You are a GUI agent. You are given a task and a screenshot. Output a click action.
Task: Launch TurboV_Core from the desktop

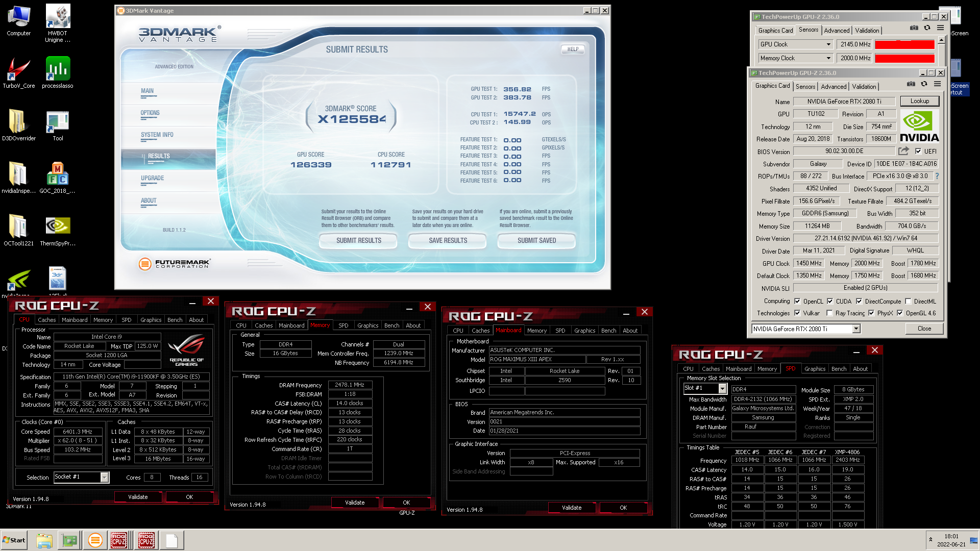19,72
